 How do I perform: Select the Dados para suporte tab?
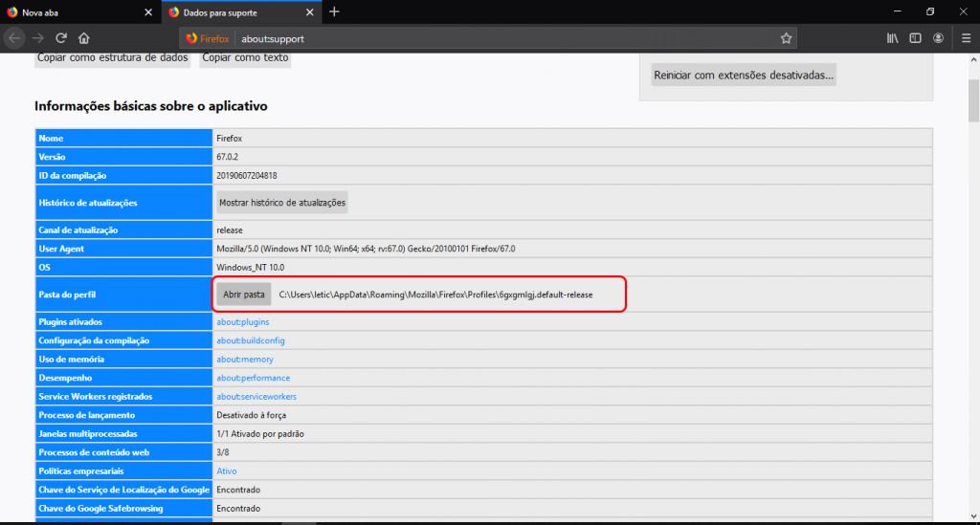click(241, 12)
